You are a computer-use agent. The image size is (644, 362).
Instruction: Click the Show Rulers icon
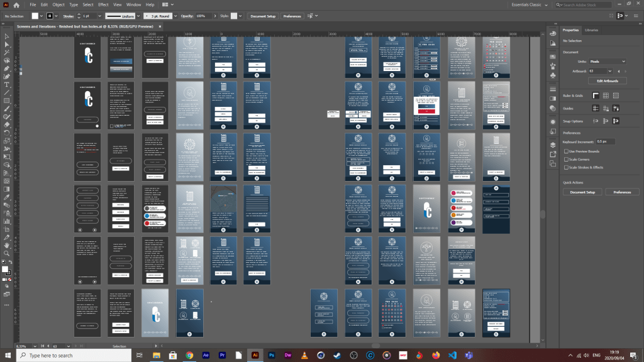click(x=594, y=96)
